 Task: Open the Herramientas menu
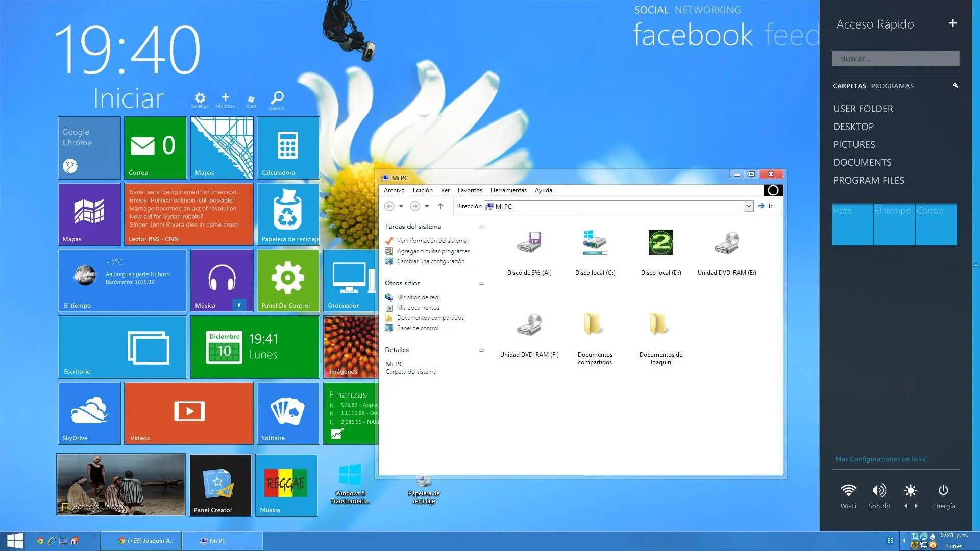(x=508, y=190)
